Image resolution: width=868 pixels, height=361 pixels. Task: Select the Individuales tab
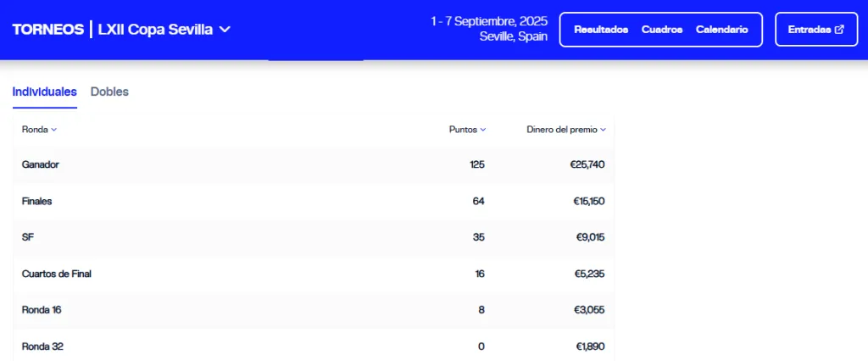(x=44, y=92)
